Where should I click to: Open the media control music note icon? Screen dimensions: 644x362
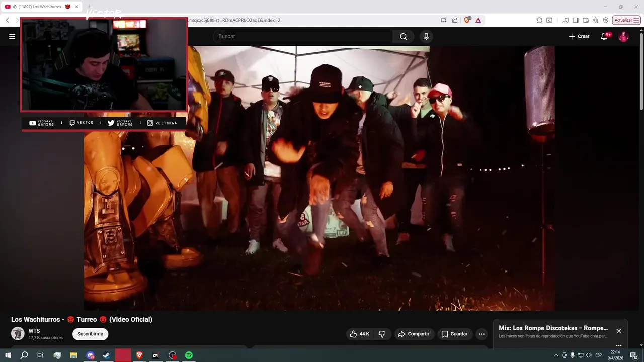point(566,20)
